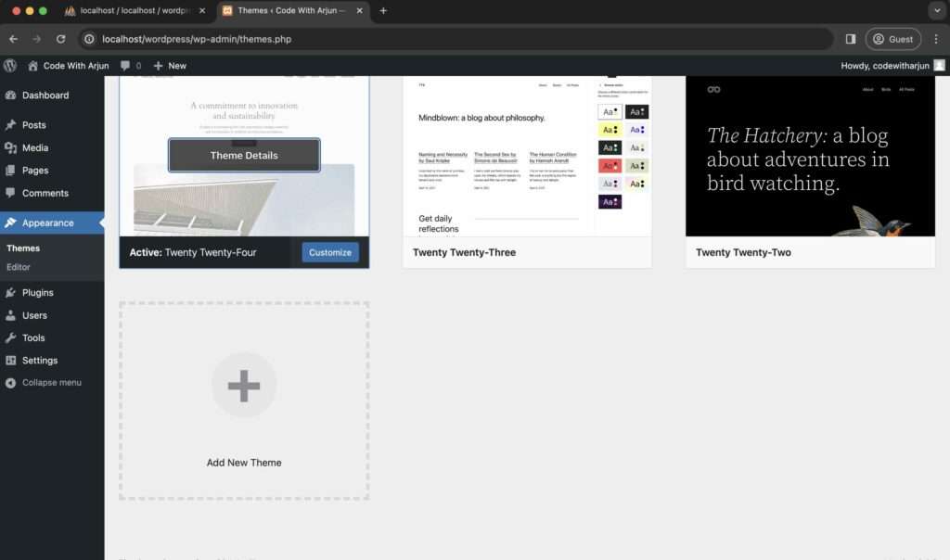Screen dimensions: 950x560
Task: Click the Settings sliders icon
Action: [x=10, y=361]
